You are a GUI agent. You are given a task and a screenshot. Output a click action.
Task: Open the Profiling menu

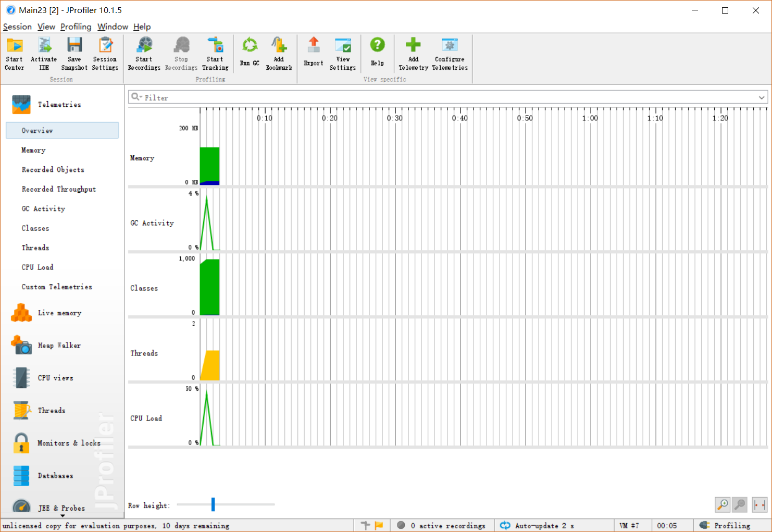coord(76,27)
